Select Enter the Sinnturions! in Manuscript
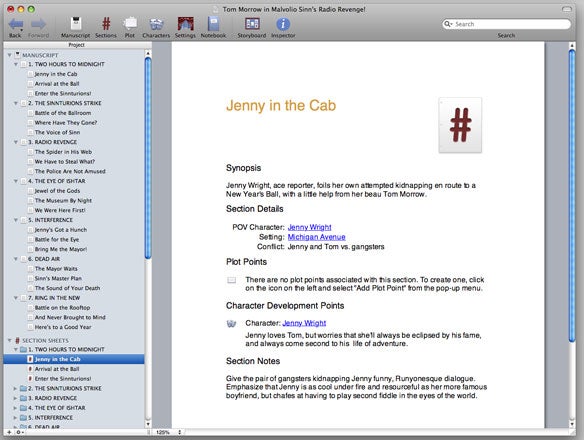Screen dimensions: 584x440 pos(63,94)
